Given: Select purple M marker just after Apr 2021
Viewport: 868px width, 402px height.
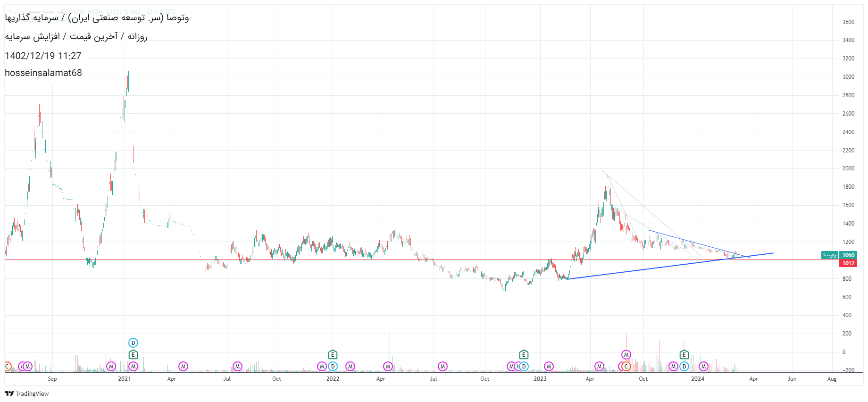Looking at the screenshot, I should click(183, 367).
